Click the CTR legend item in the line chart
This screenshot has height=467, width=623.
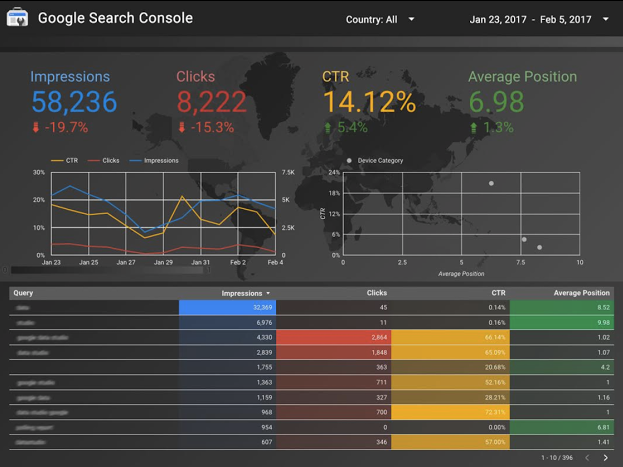click(x=65, y=161)
